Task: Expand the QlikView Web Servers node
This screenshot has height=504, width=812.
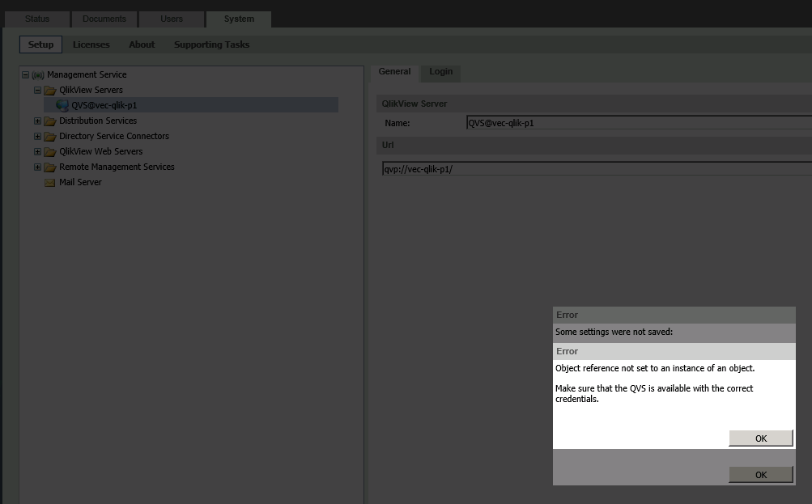Action: (37, 151)
